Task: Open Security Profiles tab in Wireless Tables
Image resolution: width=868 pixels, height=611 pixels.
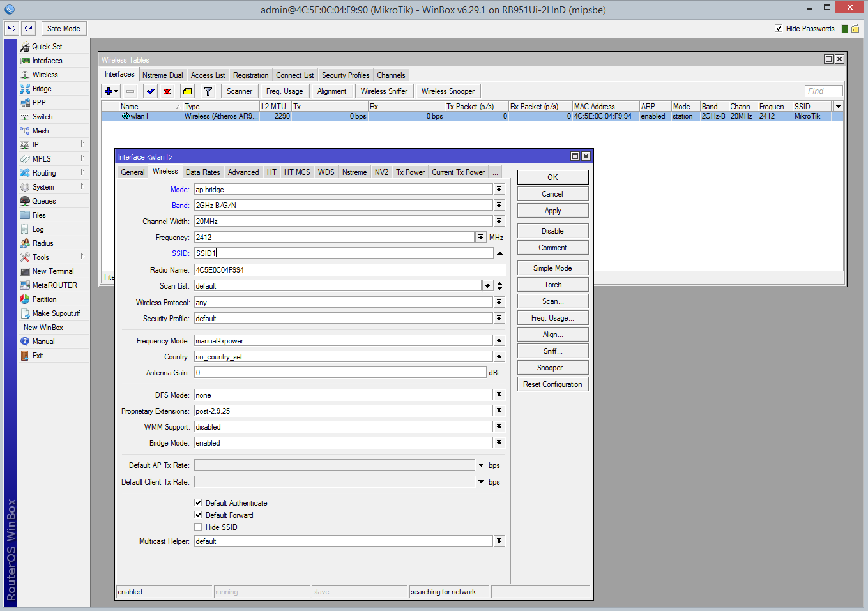Action: point(346,75)
